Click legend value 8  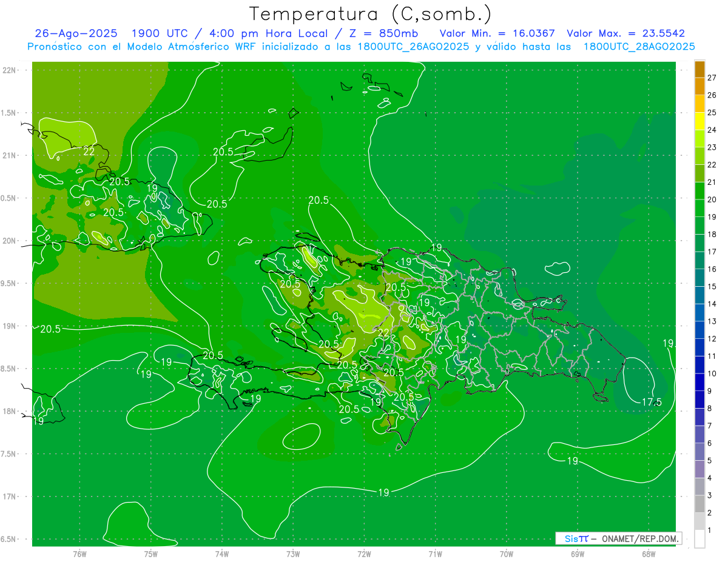pyautogui.click(x=710, y=408)
